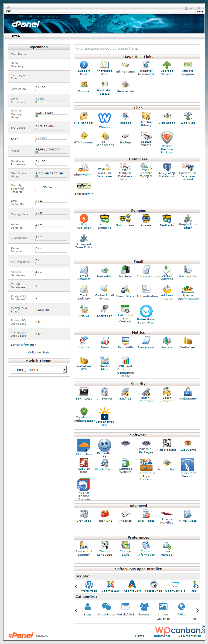The image size is (208, 644).
Task: Open Select PHP Version
Action: click(x=188, y=464)
